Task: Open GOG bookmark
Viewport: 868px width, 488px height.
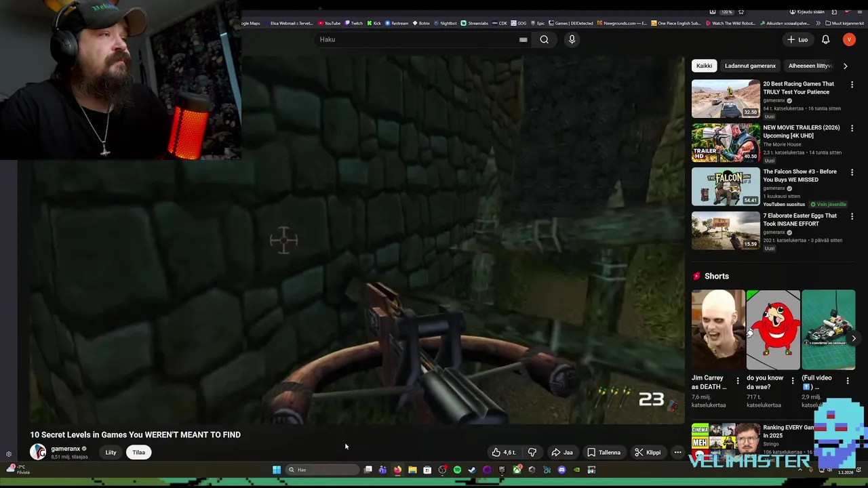Action: pos(518,23)
